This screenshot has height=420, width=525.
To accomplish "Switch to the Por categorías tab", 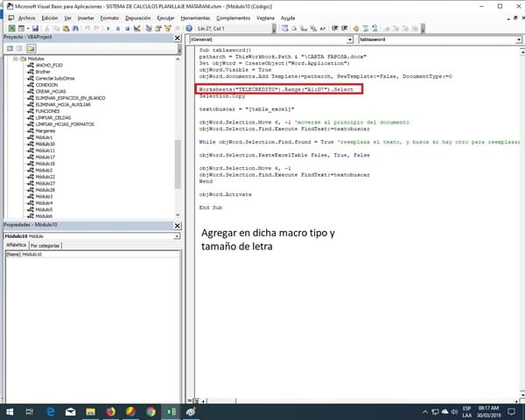I will (45, 246).
